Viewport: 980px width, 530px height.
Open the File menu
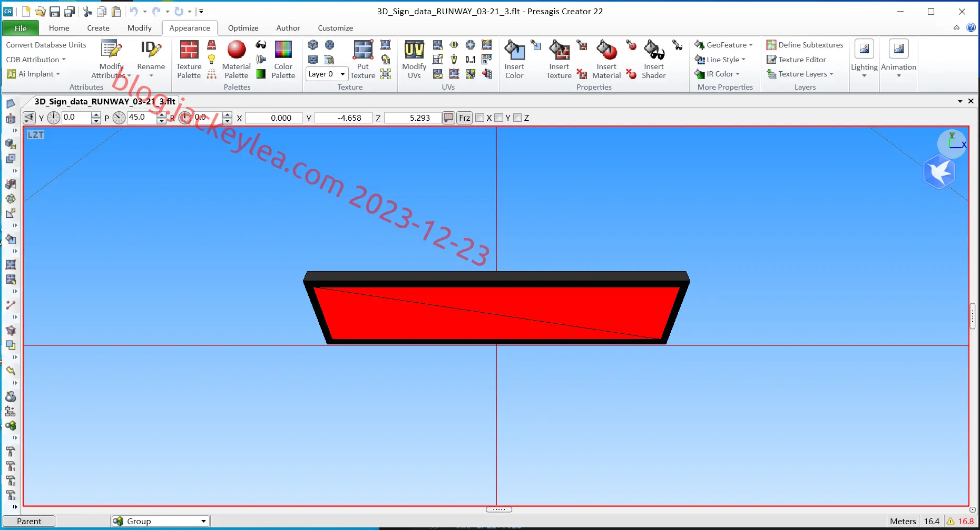pyautogui.click(x=21, y=28)
